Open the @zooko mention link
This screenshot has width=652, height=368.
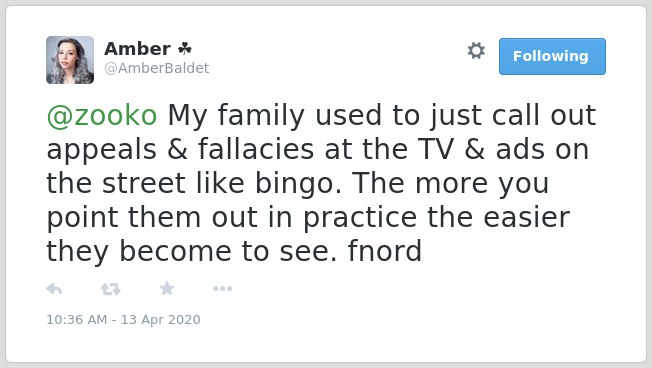pyautogui.click(x=102, y=115)
